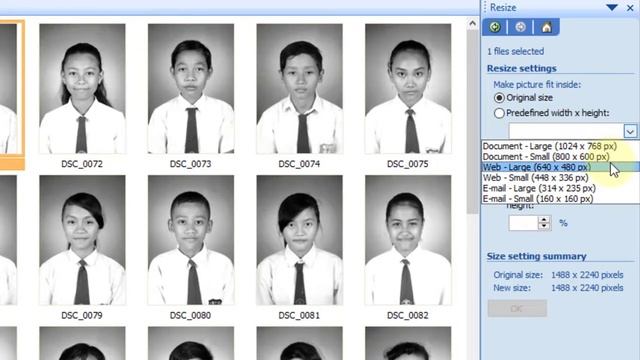This screenshot has height=360, width=640.
Task: Select thumbnail DSC_0075
Action: pos(408,89)
